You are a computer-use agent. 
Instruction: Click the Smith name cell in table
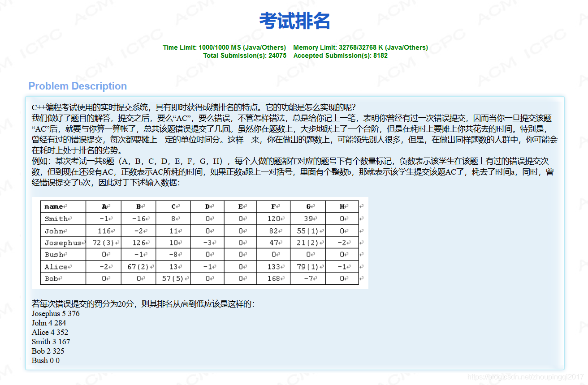[63, 218]
